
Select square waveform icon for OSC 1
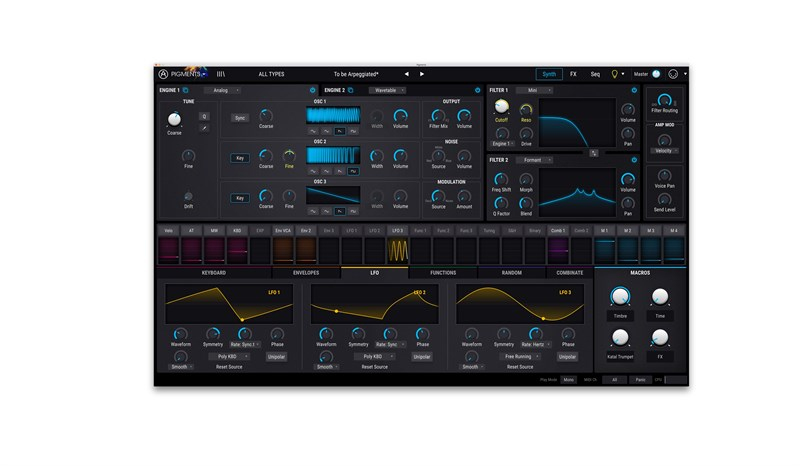(353, 132)
